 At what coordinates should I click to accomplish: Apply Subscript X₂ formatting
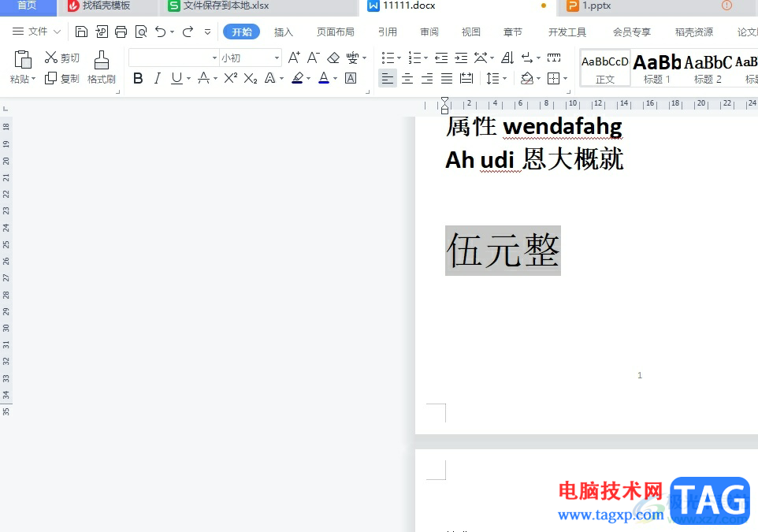(x=251, y=78)
